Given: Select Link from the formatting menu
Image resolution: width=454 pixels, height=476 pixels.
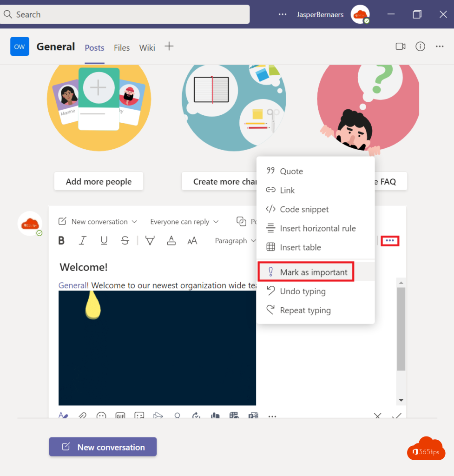Looking at the screenshot, I should pyautogui.click(x=316, y=190).
